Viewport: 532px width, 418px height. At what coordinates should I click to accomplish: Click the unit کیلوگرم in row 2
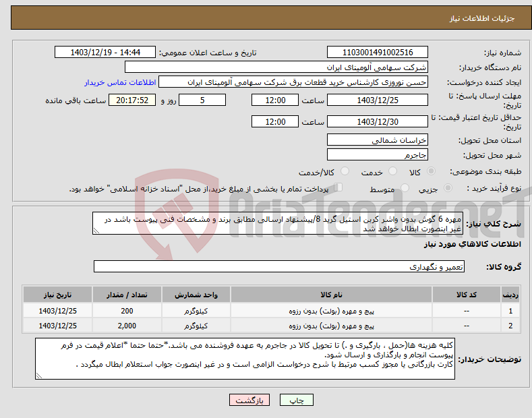coord(196,326)
